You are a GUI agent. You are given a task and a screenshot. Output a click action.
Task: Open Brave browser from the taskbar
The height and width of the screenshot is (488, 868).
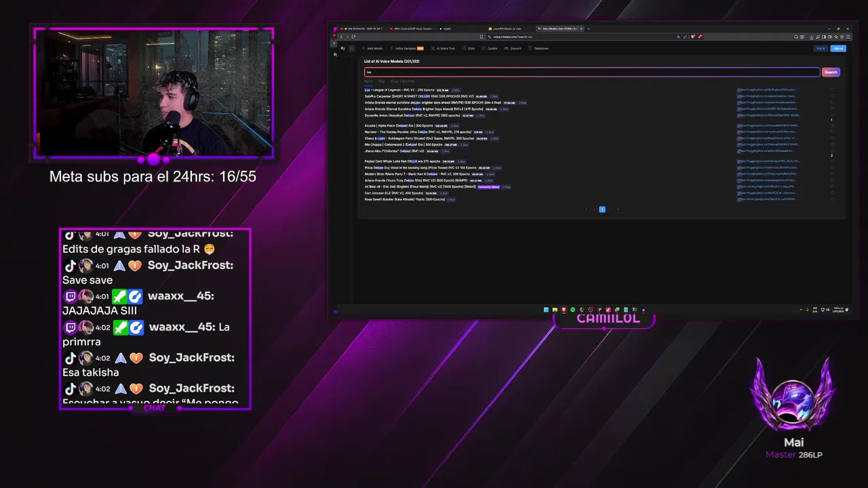pyautogui.click(x=564, y=310)
